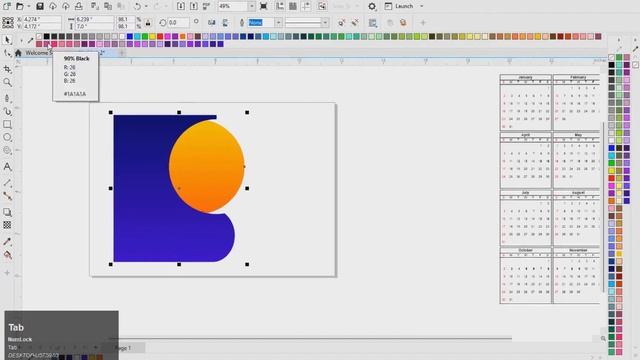This screenshot has width=640, height=360.
Task: Select the Transparency tool
Action: (x=7, y=225)
